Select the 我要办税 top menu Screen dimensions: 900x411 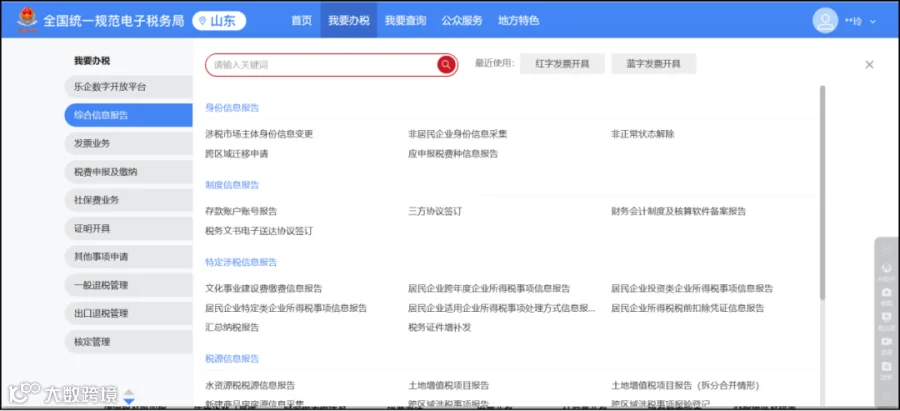coord(348,21)
